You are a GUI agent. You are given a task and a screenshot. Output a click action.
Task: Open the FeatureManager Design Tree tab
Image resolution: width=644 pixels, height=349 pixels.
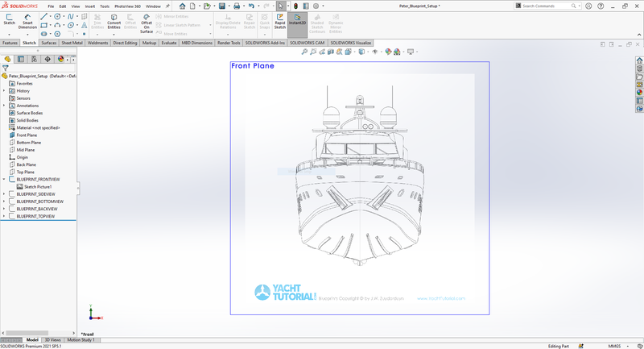click(x=7, y=59)
